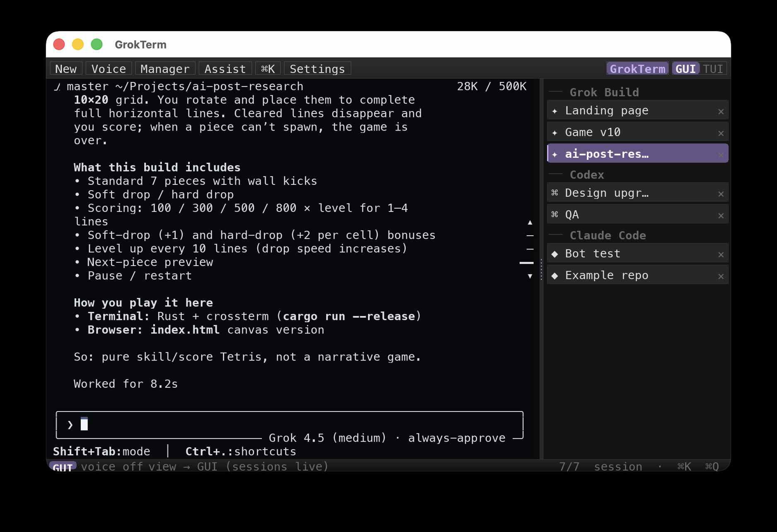This screenshot has height=532, width=777.
Task: Click sparkle icon beside ai-post-res…
Action: [555, 154]
